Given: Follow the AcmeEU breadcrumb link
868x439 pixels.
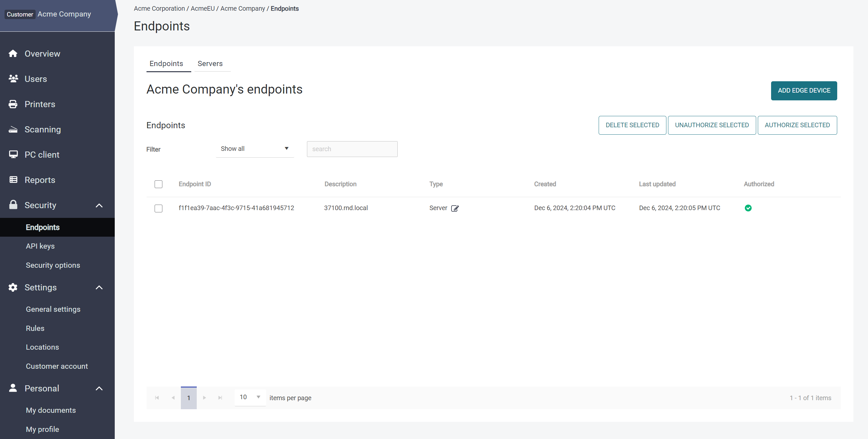Looking at the screenshot, I should [202, 8].
